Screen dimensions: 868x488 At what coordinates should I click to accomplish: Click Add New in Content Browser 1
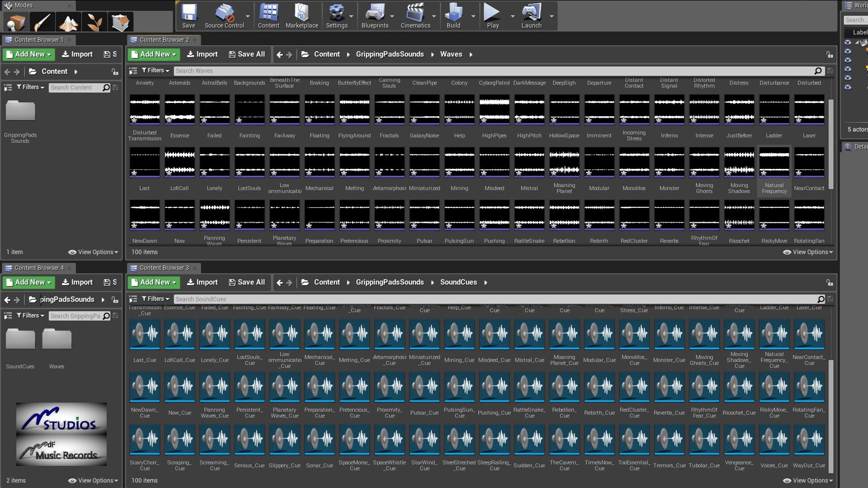[x=28, y=54]
